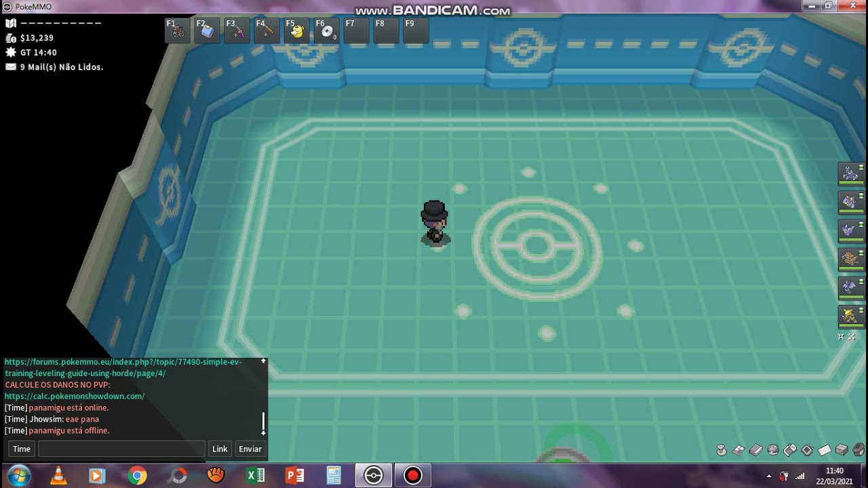Open the handheld device icon in bottom menu
Image resolution: width=868 pixels, height=488 pixels.
coord(790,450)
